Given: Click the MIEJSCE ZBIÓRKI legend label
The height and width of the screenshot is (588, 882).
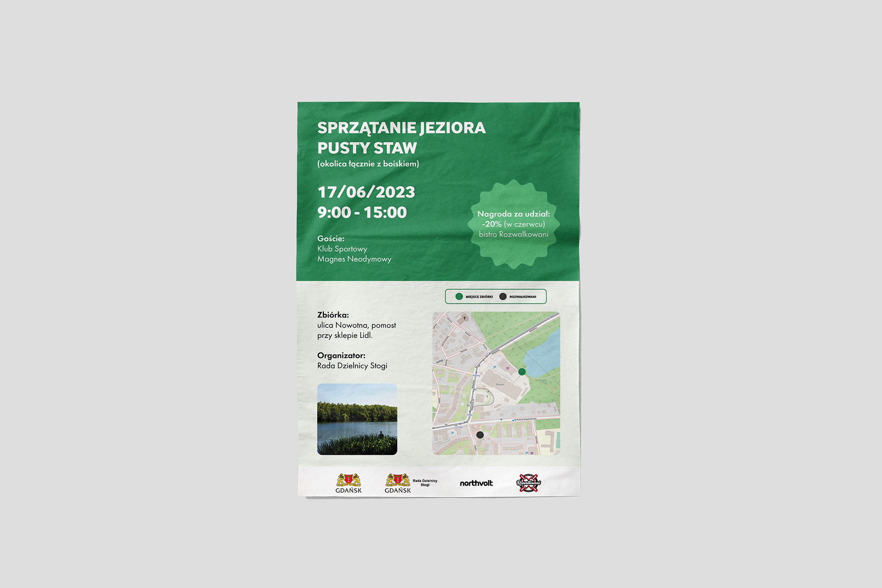Looking at the screenshot, I should tap(479, 297).
